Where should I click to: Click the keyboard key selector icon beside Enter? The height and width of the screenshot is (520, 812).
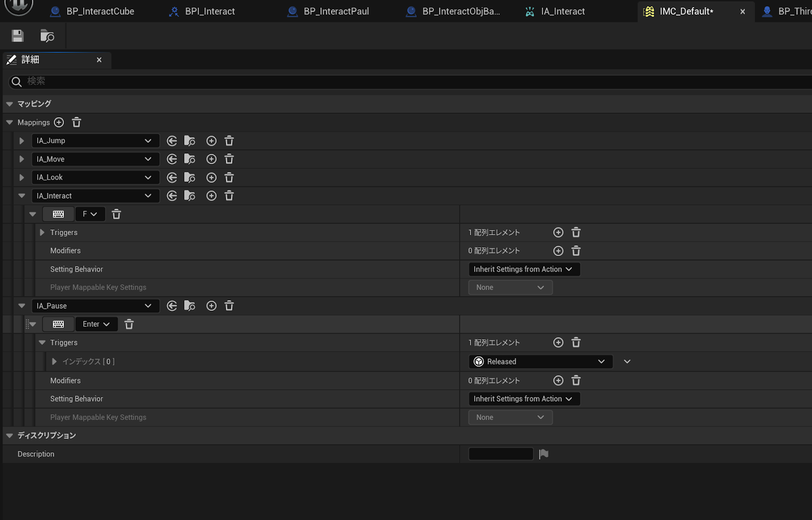coord(58,324)
